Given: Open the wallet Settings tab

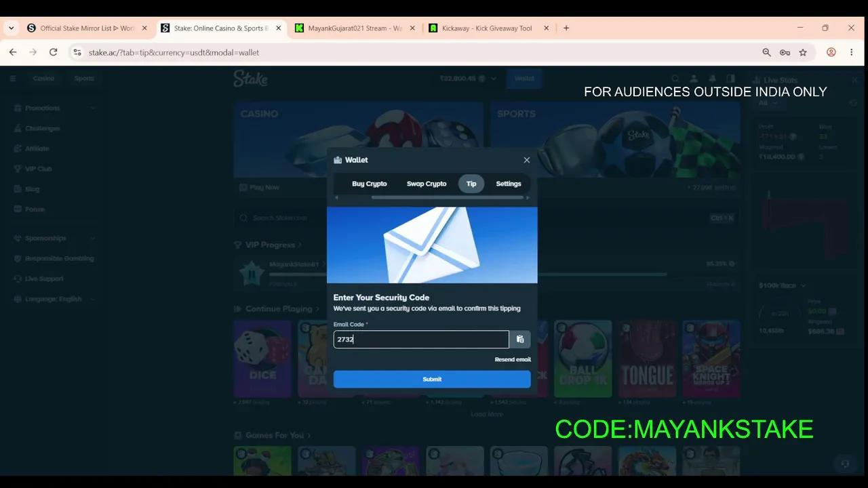Looking at the screenshot, I should 509,184.
